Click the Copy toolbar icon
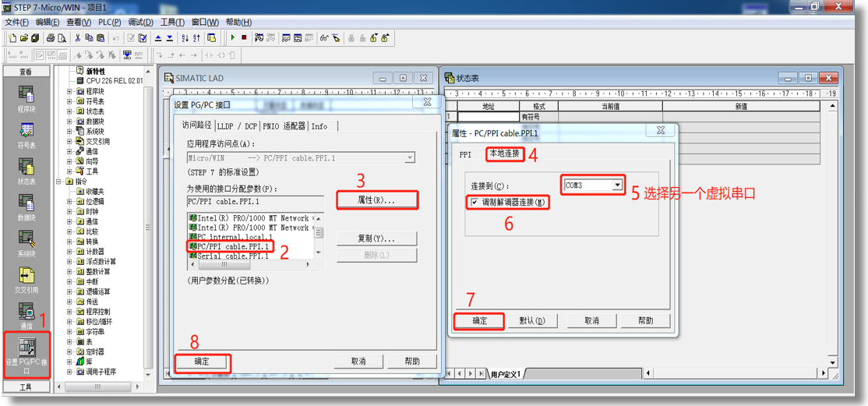 pyautogui.click(x=89, y=38)
